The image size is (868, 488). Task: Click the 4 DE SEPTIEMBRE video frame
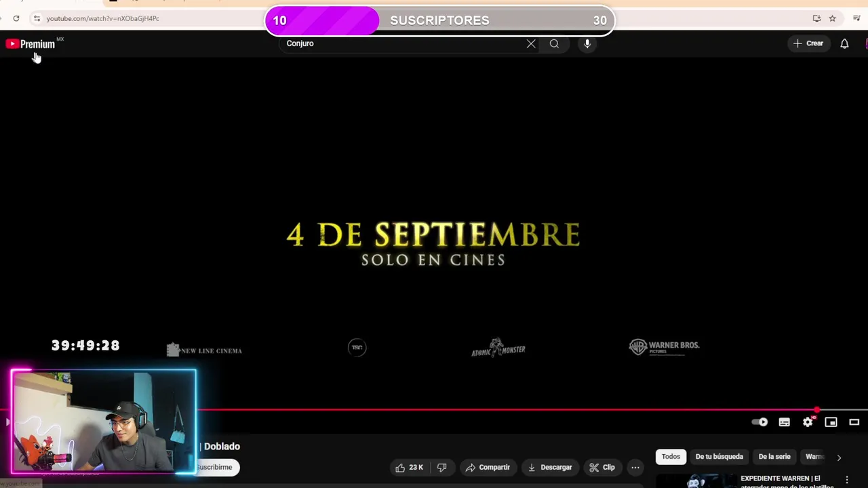pos(434,234)
